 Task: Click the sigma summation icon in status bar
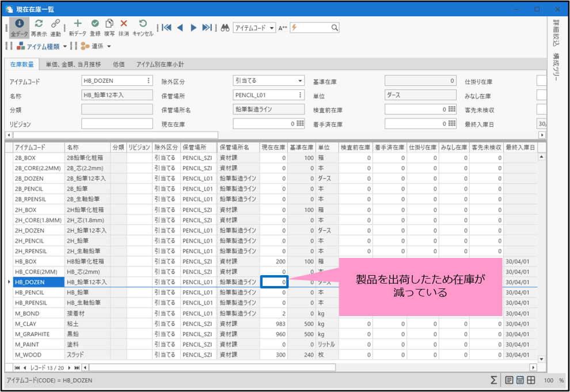tap(494, 380)
